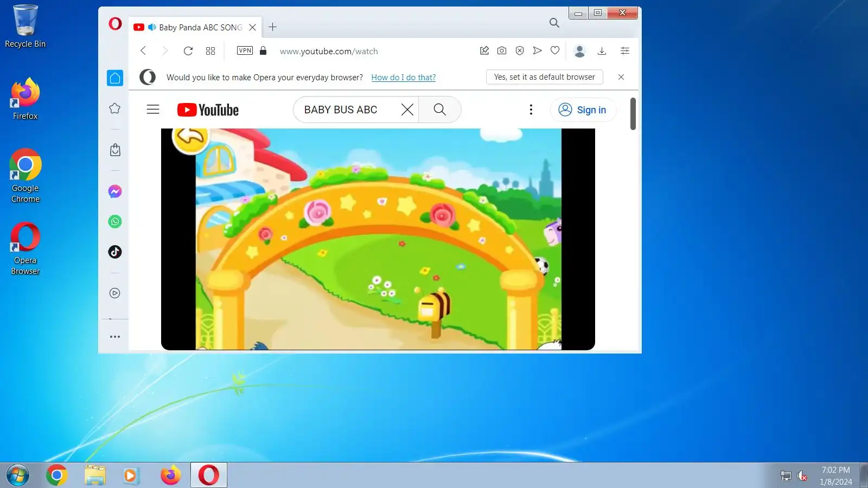
Task: Launch Chrome from the taskbar
Action: [56, 476]
